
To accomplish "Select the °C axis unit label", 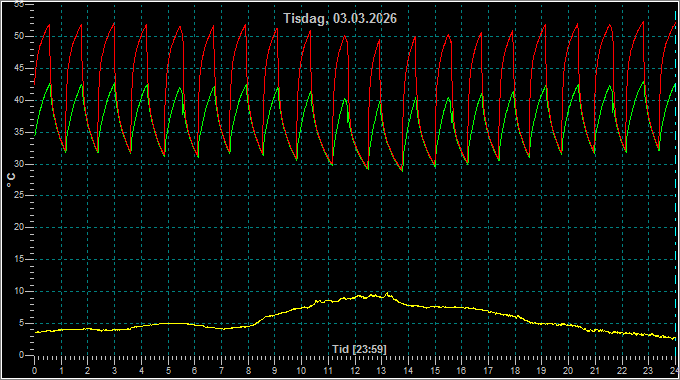I will [11, 180].
